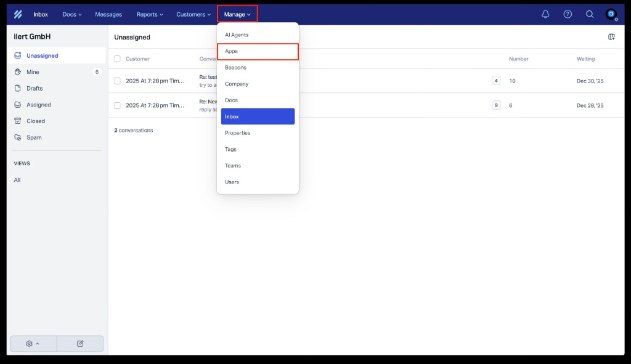Choose Tags in the Manage menu
631x364 pixels.
click(x=230, y=149)
